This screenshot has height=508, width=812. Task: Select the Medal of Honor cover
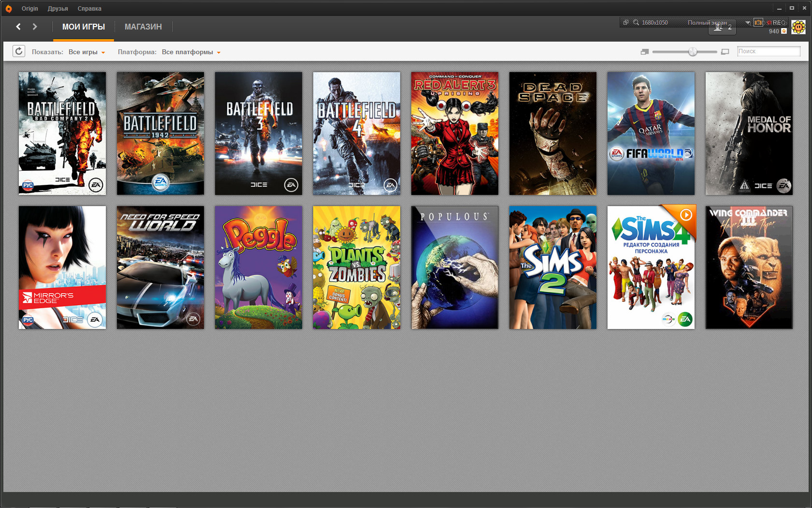click(749, 134)
